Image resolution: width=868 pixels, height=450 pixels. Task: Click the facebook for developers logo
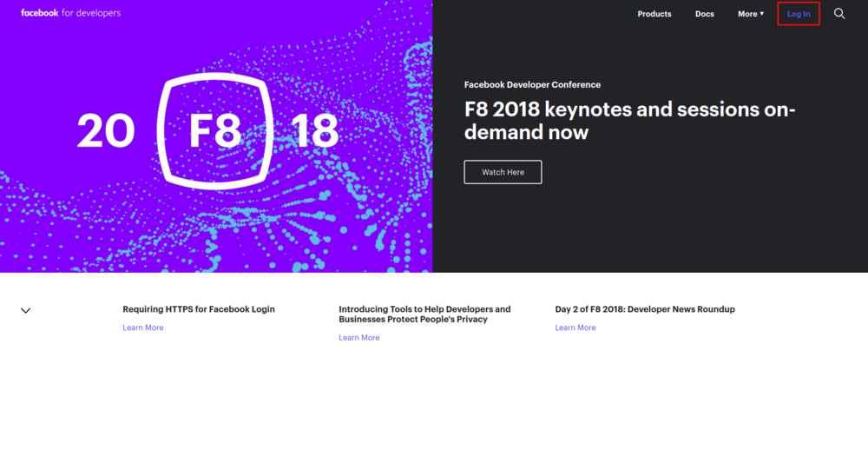pos(71,14)
